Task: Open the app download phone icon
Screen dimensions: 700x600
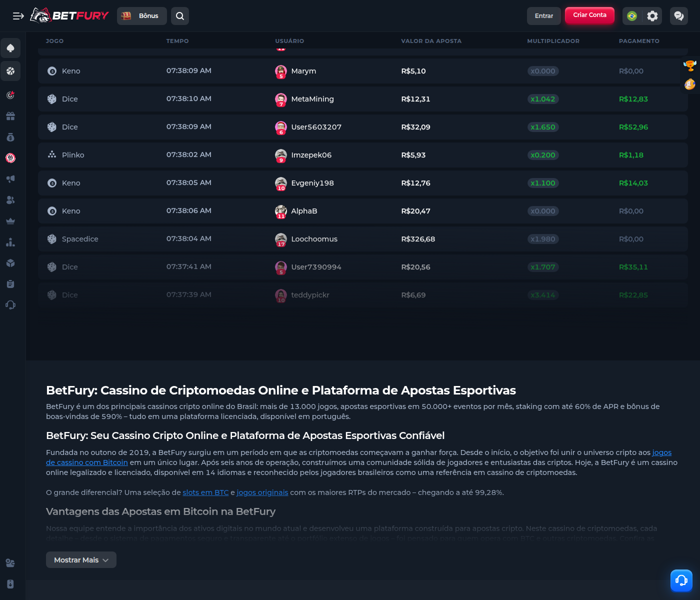Action: [x=10, y=584]
